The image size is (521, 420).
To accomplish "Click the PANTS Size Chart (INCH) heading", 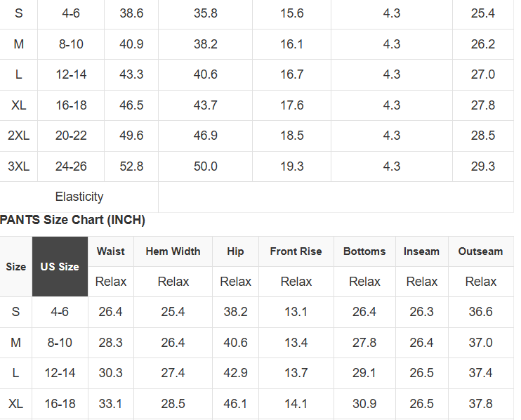I will 72,220.
